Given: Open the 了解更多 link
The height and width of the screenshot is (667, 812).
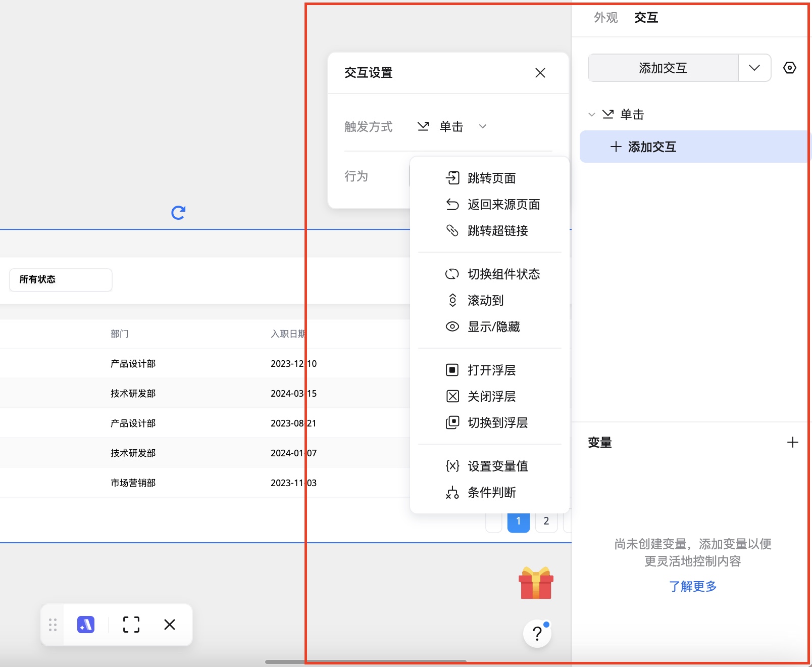Looking at the screenshot, I should point(693,586).
